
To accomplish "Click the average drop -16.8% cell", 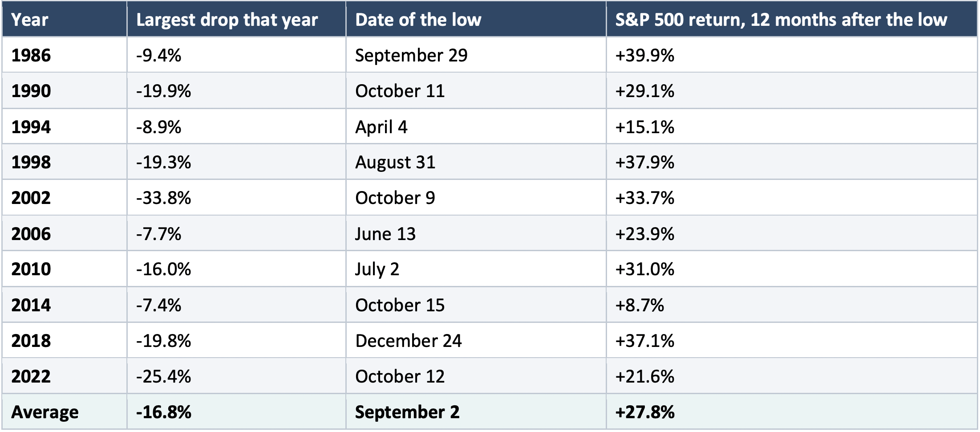I will 236,412.
